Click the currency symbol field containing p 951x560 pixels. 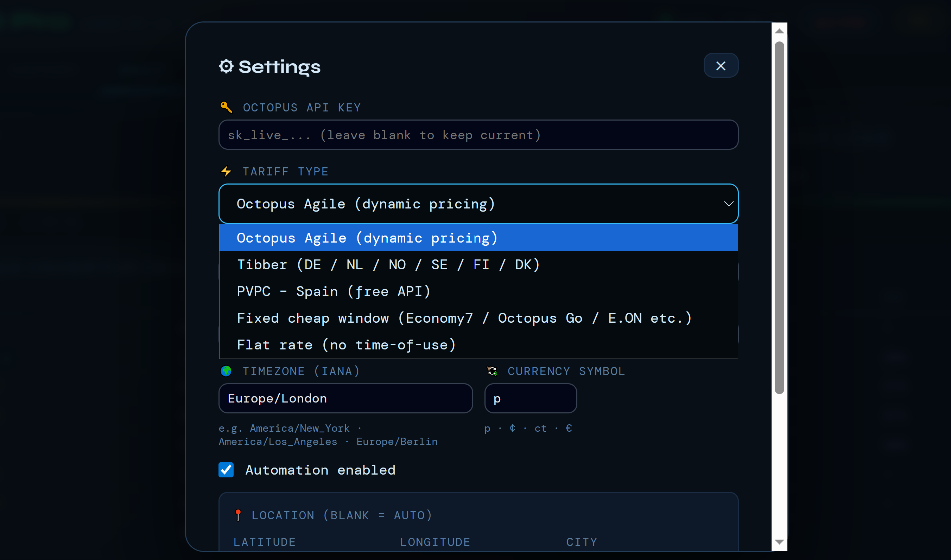click(531, 399)
